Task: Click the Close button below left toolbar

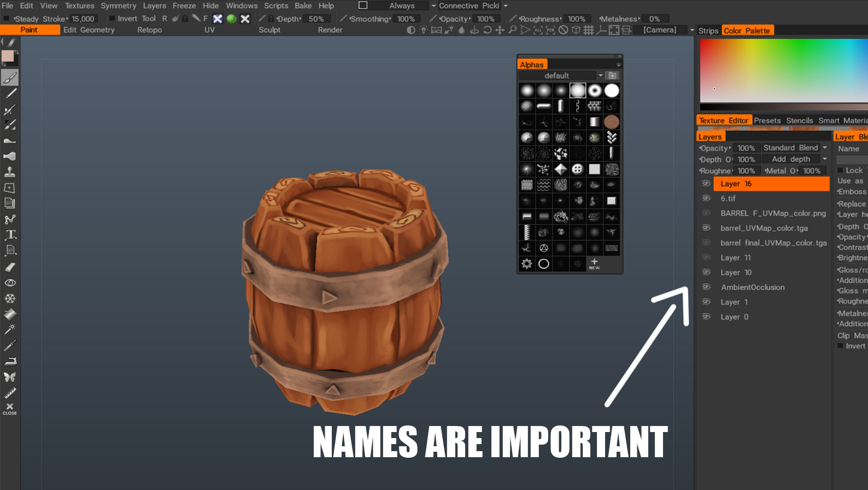Action: coord(9,409)
